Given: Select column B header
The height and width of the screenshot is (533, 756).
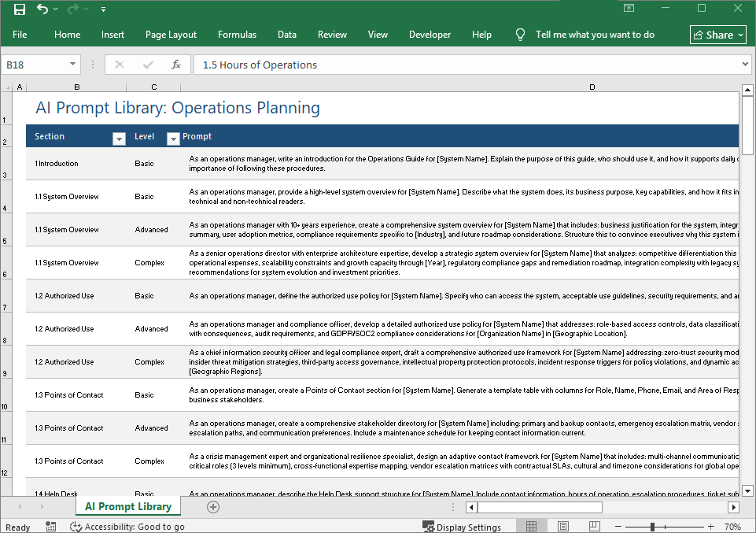Looking at the screenshot, I should tap(76, 87).
